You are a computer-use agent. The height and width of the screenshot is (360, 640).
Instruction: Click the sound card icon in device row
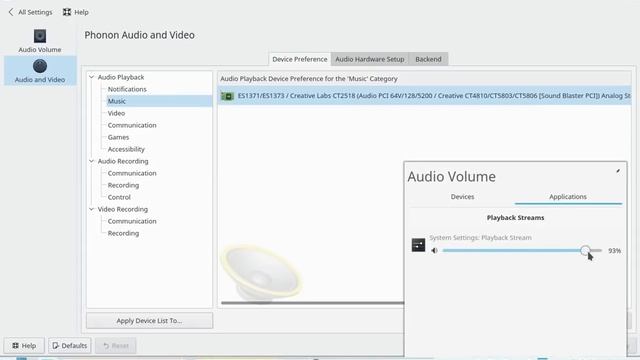[x=227, y=96]
